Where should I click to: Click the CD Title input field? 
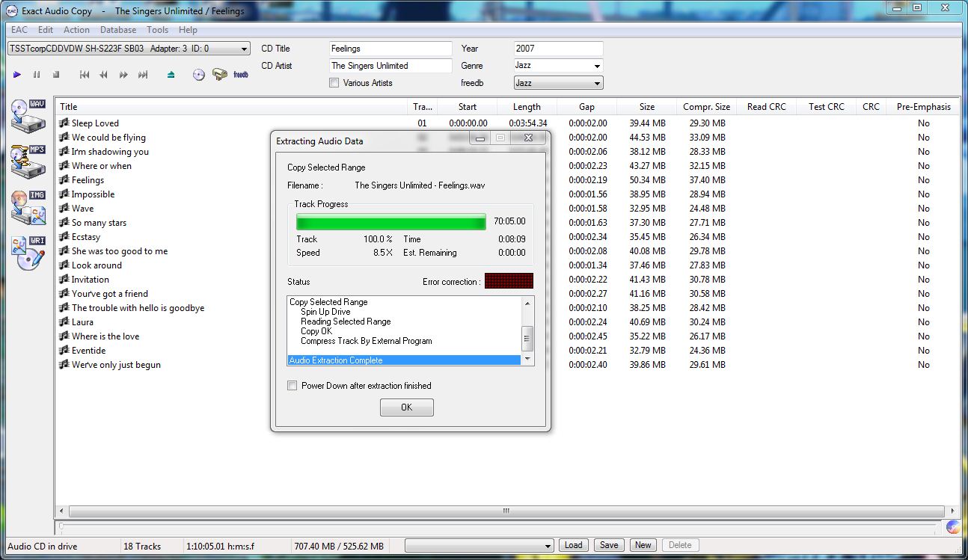391,49
